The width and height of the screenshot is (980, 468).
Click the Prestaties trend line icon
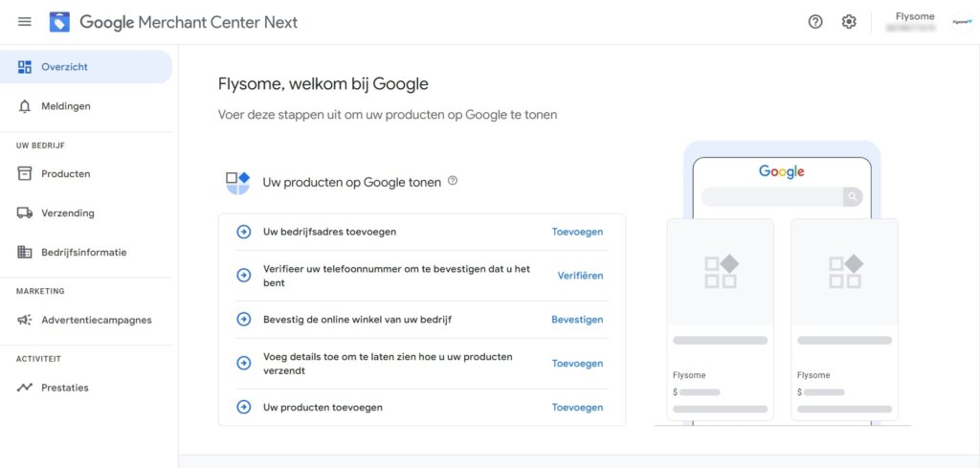(x=24, y=388)
